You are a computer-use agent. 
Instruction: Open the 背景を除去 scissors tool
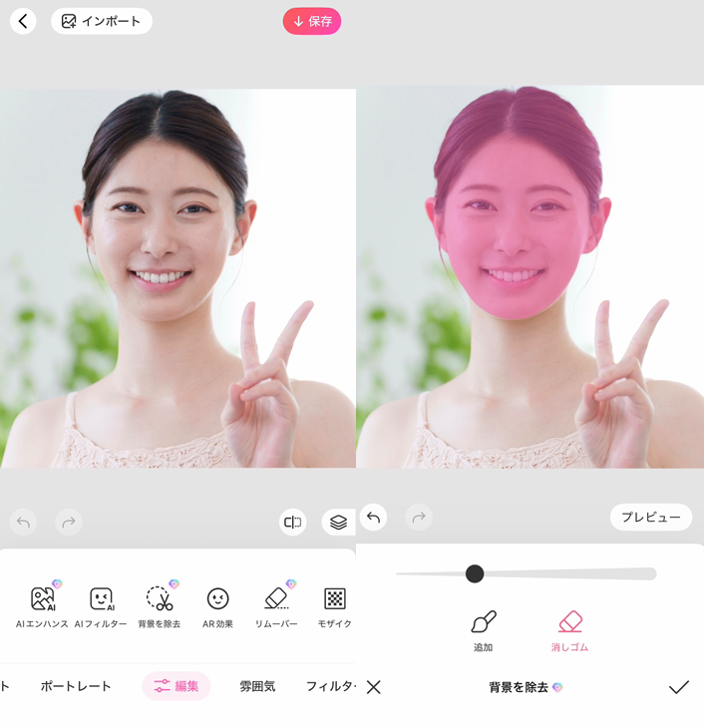pyautogui.click(x=160, y=605)
